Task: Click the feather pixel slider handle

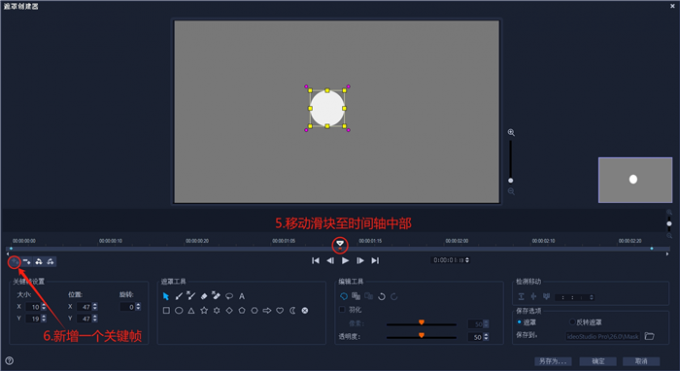Action: coord(421,322)
